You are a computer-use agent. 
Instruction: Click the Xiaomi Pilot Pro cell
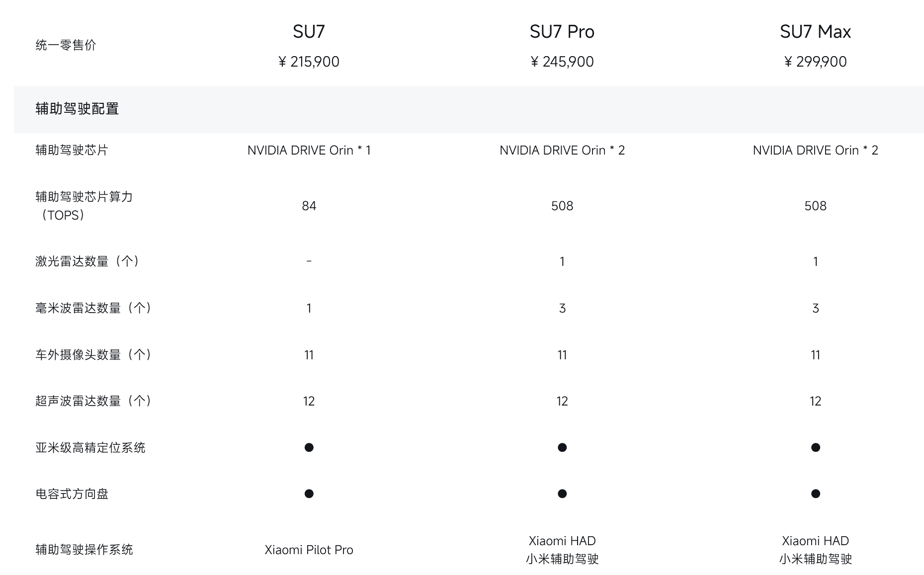pyautogui.click(x=309, y=550)
